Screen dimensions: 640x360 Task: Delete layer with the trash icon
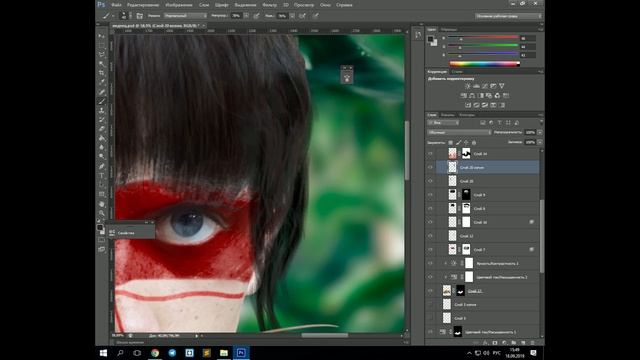click(533, 343)
